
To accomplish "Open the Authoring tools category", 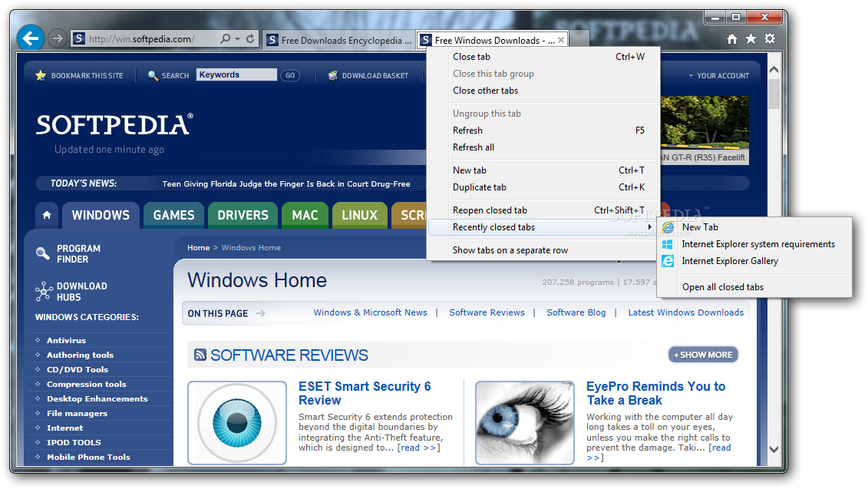I will coord(81,355).
